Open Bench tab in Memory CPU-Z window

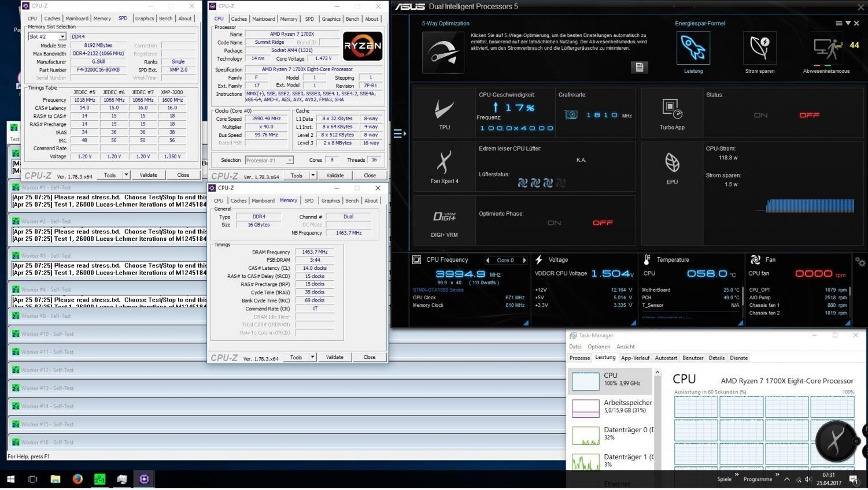352,201
